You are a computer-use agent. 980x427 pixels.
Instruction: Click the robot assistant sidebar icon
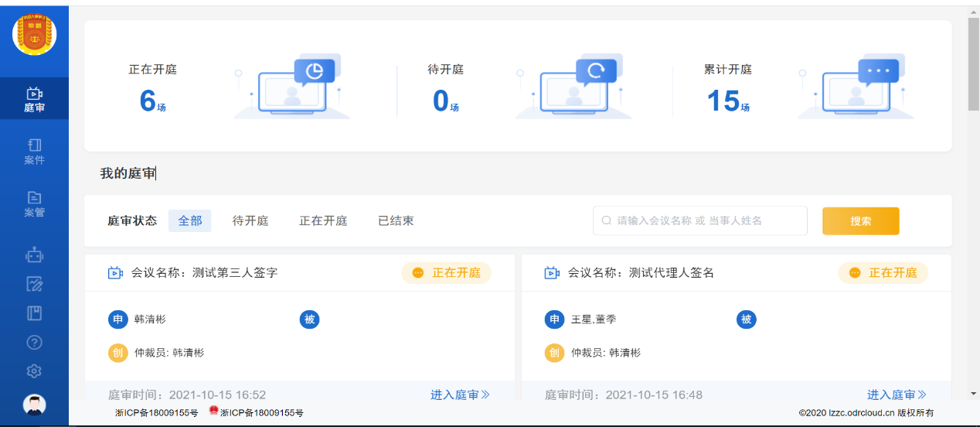pyautogui.click(x=34, y=254)
